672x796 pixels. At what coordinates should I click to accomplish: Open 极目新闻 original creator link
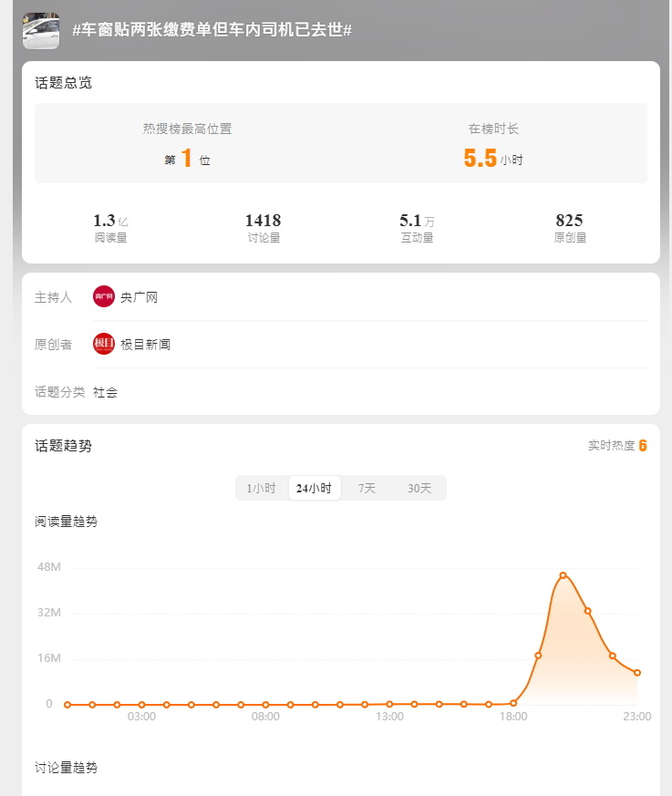click(x=145, y=344)
